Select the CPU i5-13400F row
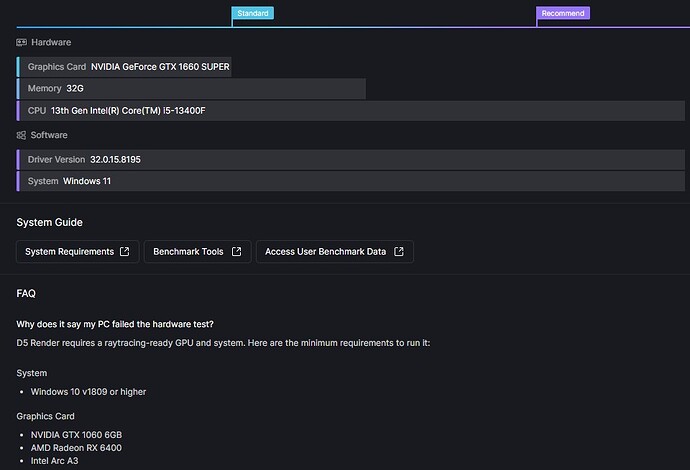 tap(351, 110)
